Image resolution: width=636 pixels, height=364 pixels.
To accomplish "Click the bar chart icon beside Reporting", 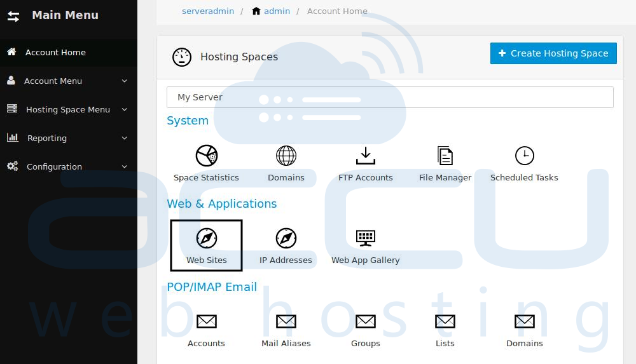I will click(x=13, y=137).
